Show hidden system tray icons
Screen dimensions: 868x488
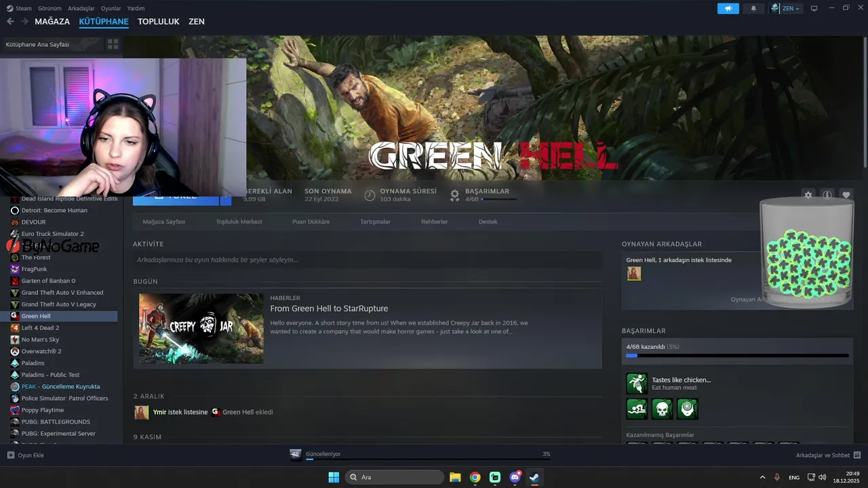(762, 477)
